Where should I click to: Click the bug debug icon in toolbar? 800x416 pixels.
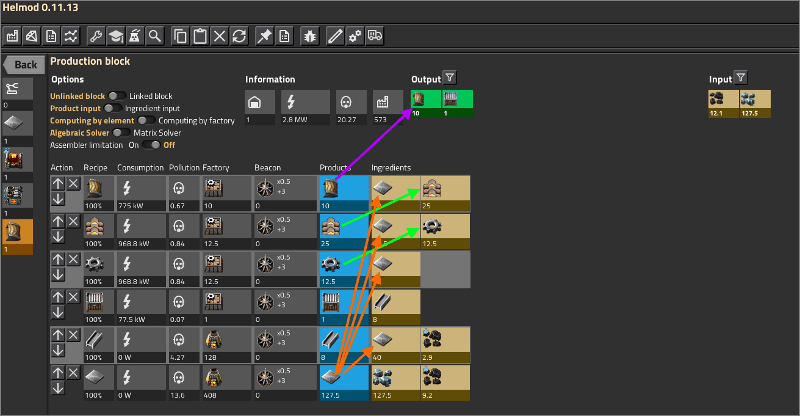[x=310, y=36]
